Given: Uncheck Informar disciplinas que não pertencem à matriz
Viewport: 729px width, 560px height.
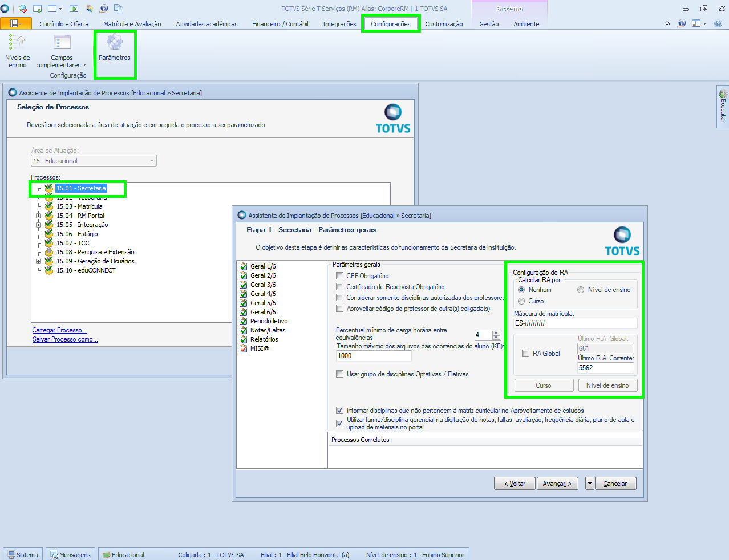Looking at the screenshot, I should pyautogui.click(x=340, y=411).
